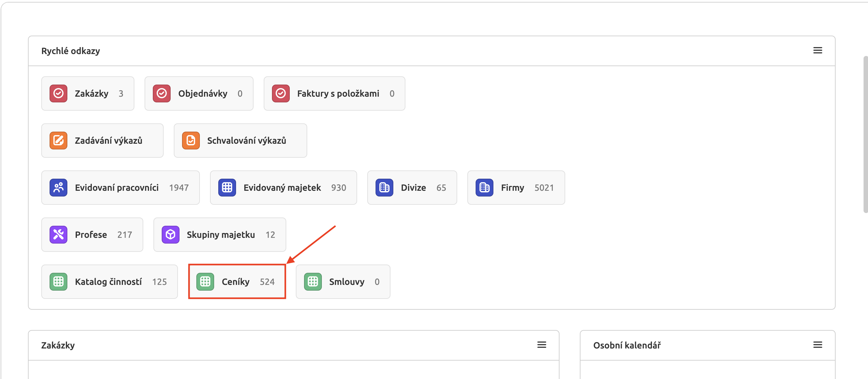Select the Schvalování výkazů clipboard icon
Image resolution: width=868 pixels, height=379 pixels.
point(191,141)
